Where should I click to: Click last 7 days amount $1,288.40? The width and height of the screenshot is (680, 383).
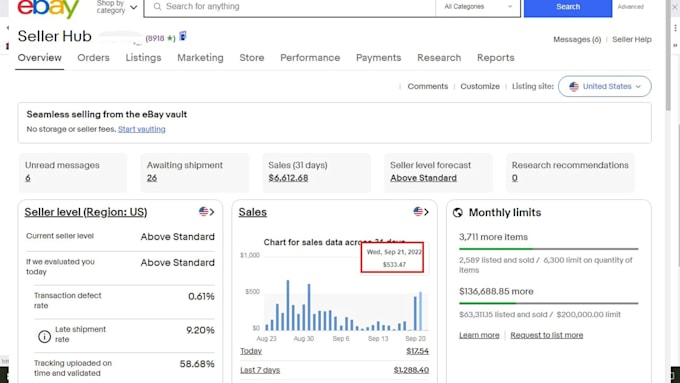coord(411,370)
